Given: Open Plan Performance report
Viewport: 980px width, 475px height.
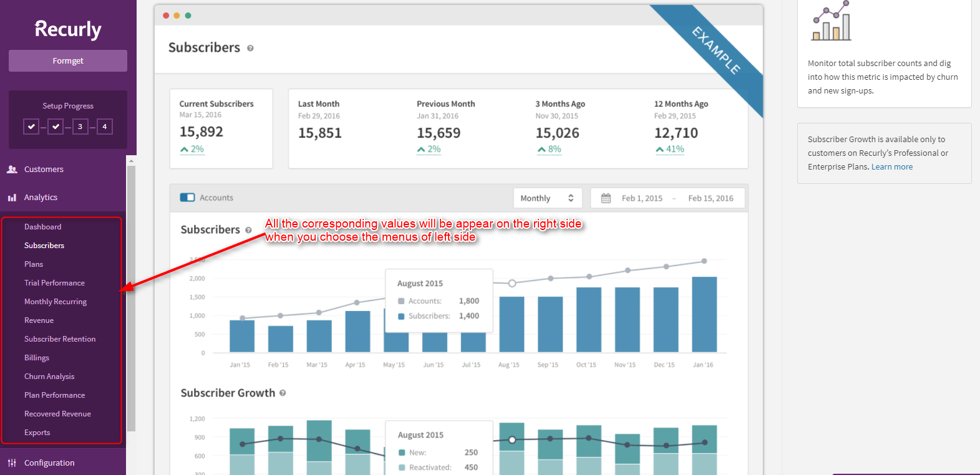Looking at the screenshot, I should pyautogui.click(x=54, y=395).
